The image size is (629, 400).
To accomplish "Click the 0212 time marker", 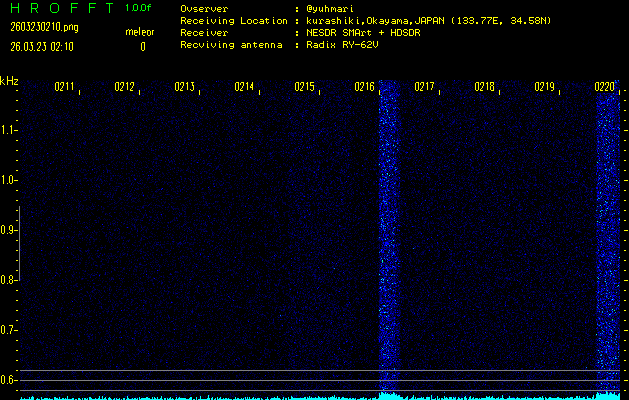I will click(x=124, y=87).
